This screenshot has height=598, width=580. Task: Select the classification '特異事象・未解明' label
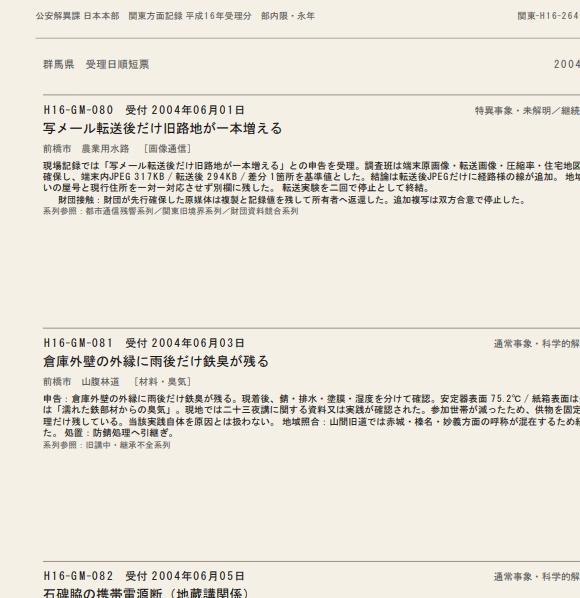pos(513,111)
